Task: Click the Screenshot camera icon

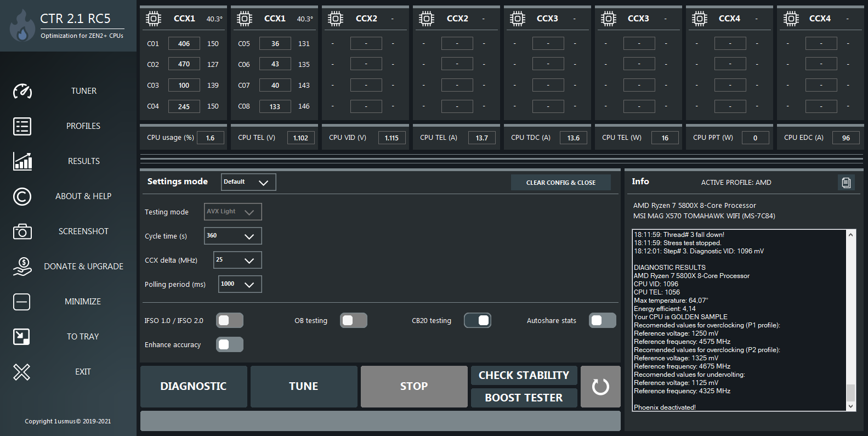Action: coord(22,231)
